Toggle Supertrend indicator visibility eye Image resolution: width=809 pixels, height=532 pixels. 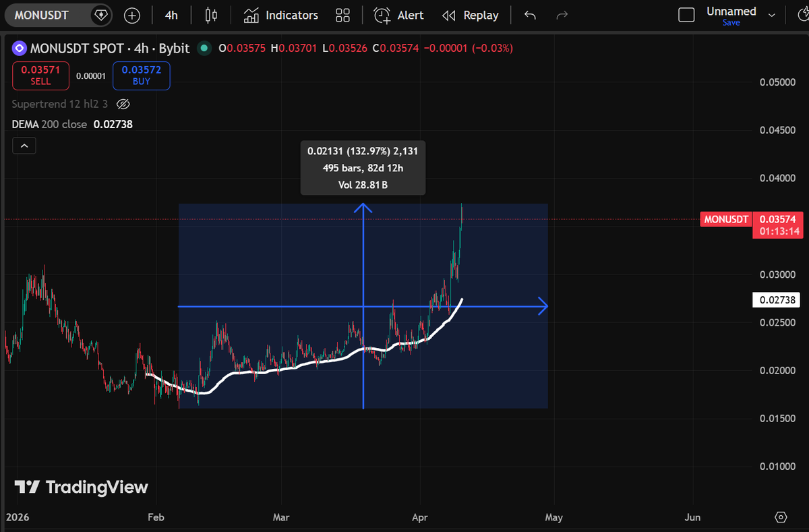[x=123, y=105]
